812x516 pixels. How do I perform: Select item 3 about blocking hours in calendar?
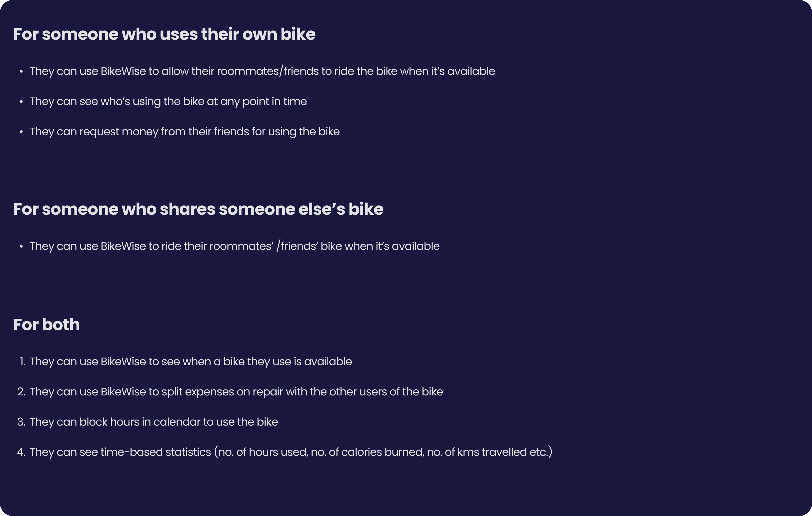click(x=154, y=422)
